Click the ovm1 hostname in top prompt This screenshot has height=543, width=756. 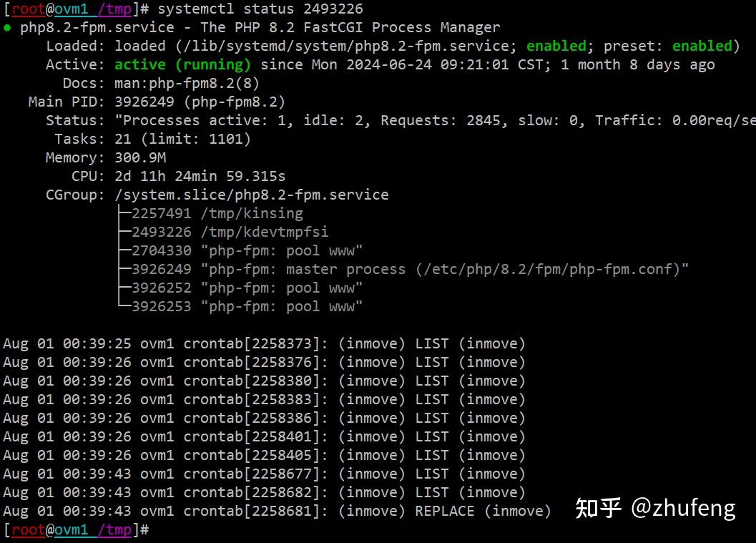[72, 9]
